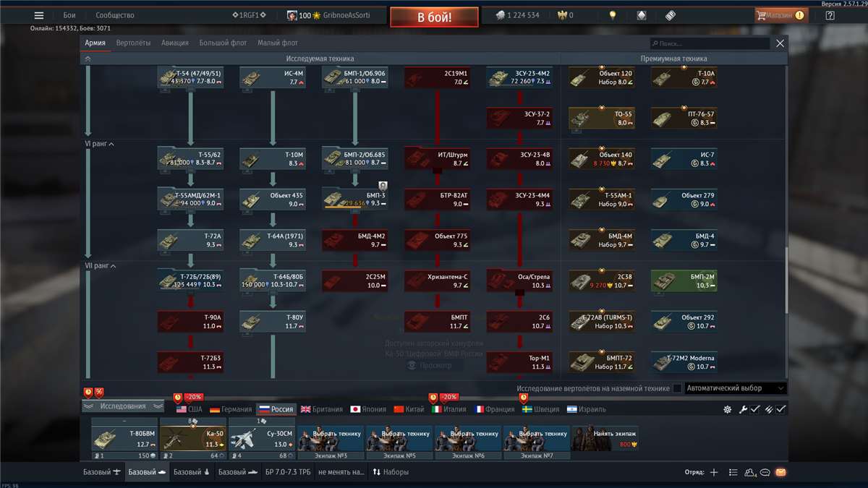Add squad member with plus icon
Image resolution: width=868 pixels, height=488 pixels.
(x=714, y=472)
